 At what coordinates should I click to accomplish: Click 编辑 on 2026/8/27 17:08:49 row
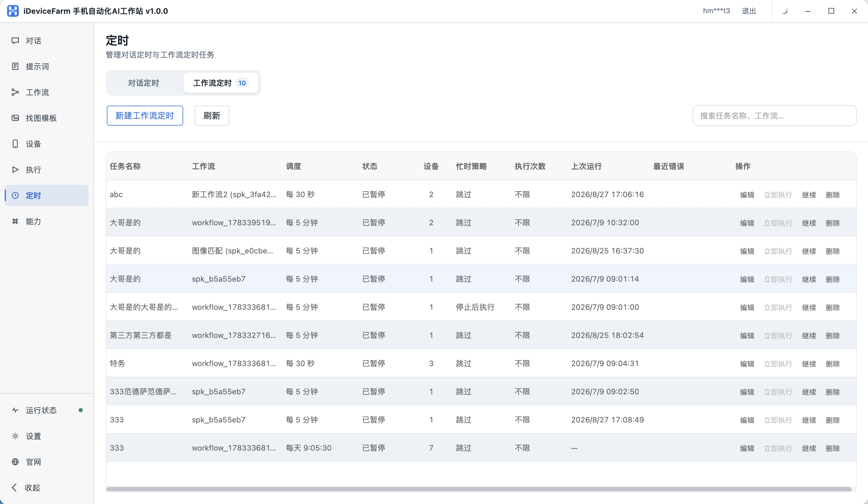coord(747,420)
